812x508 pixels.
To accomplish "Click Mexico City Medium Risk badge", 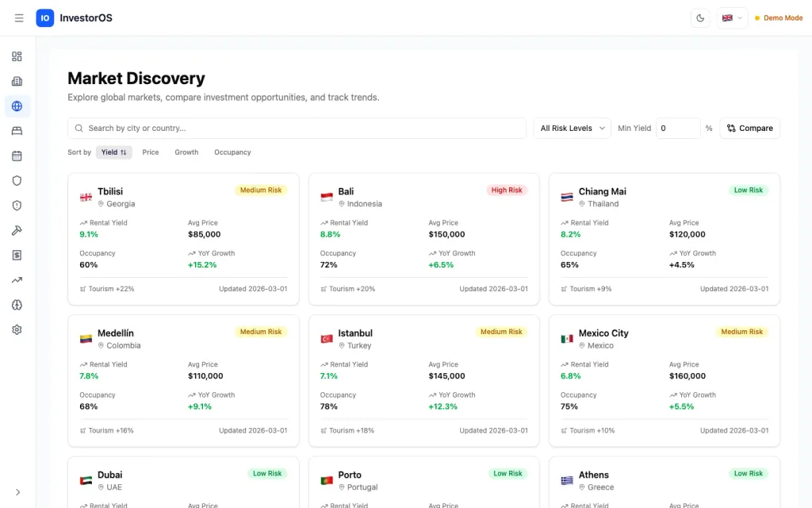I will [x=742, y=332].
